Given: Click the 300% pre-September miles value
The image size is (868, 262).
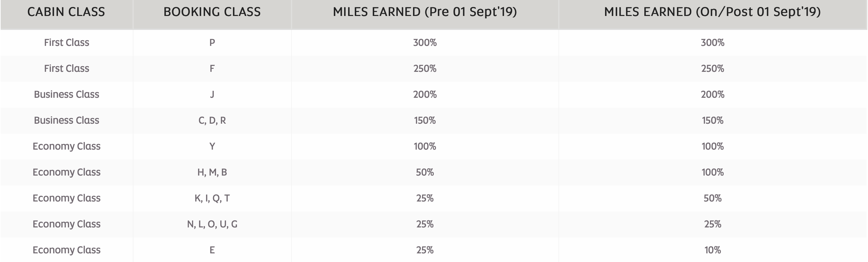Looking at the screenshot, I should coord(425,43).
